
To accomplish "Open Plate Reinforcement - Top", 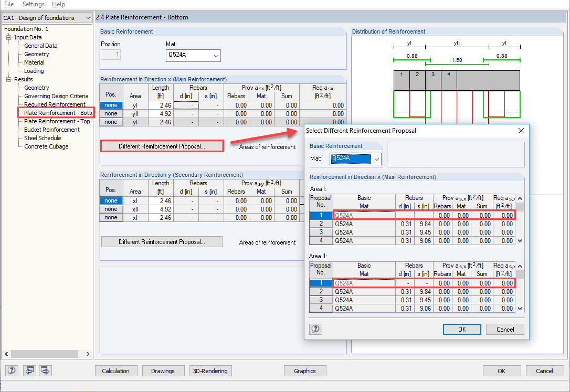I will pyautogui.click(x=57, y=121).
